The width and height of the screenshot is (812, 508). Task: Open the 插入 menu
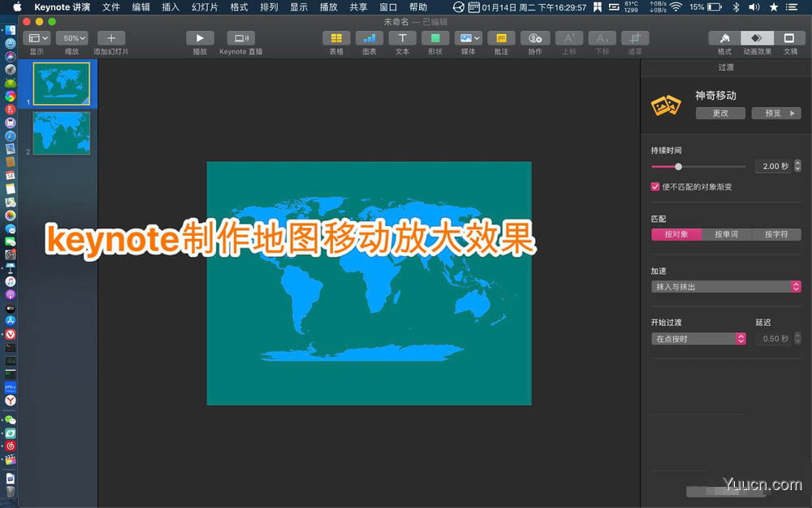pyautogui.click(x=171, y=7)
